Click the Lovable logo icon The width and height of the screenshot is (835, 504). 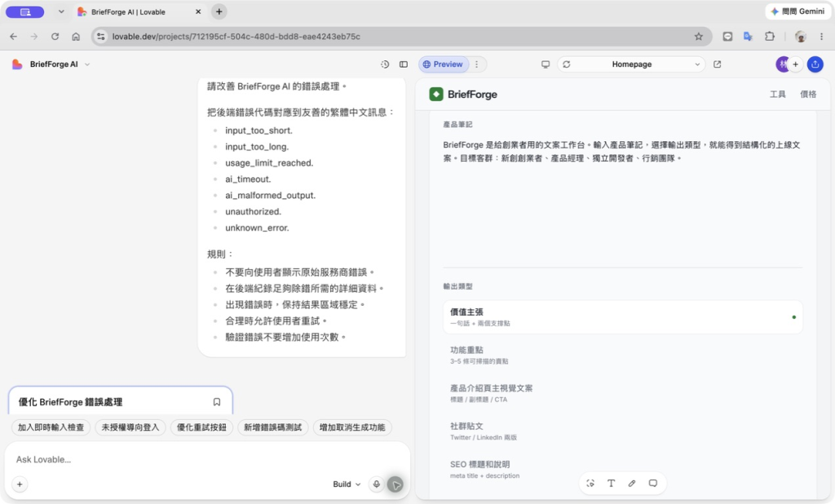click(x=17, y=64)
